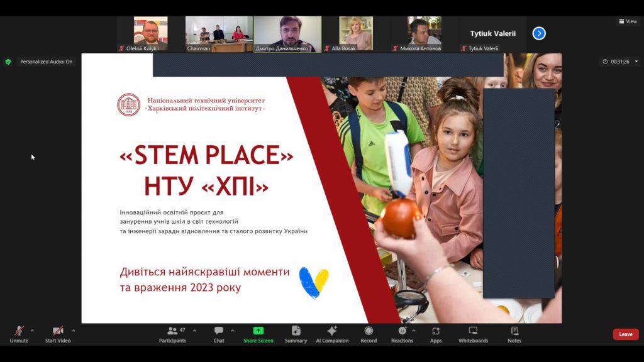This screenshot has height=362, width=644.
Task: Select Дмитро Данильченко video thumbnail
Action: pyautogui.click(x=287, y=34)
